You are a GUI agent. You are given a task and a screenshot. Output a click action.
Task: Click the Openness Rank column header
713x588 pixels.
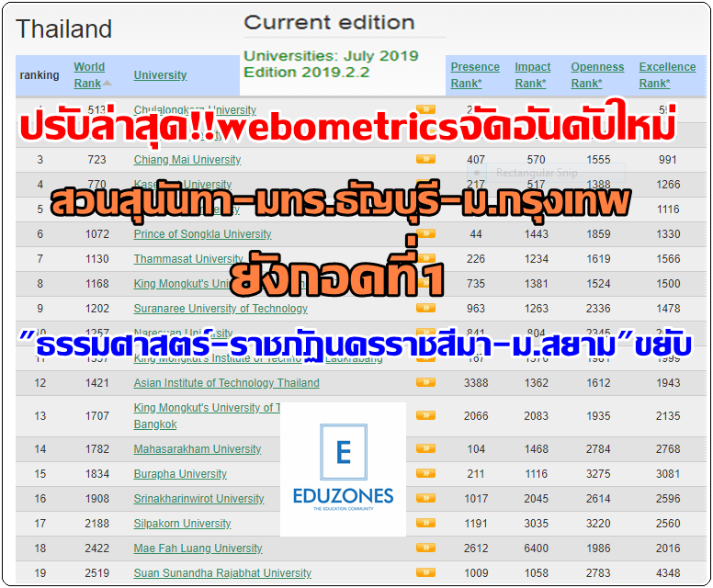[596, 75]
